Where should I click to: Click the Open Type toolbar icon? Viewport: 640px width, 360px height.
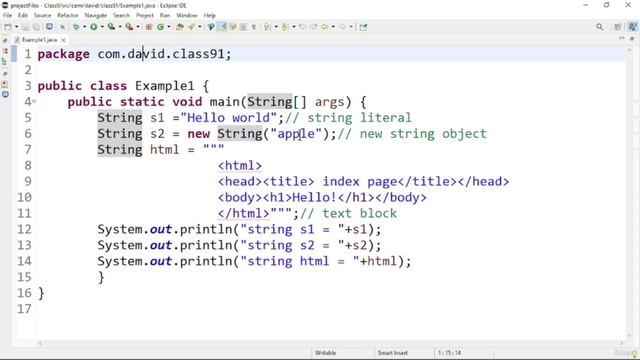tap(179, 27)
